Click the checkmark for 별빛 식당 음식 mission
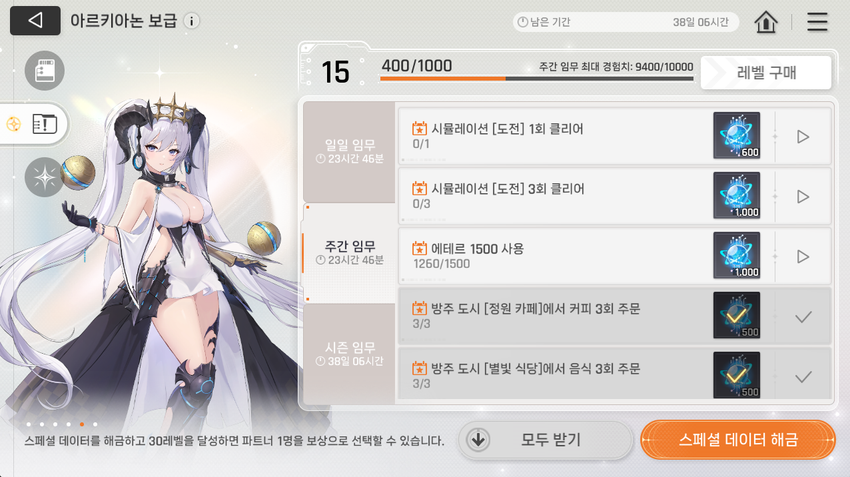850x477 pixels. pyautogui.click(x=803, y=377)
